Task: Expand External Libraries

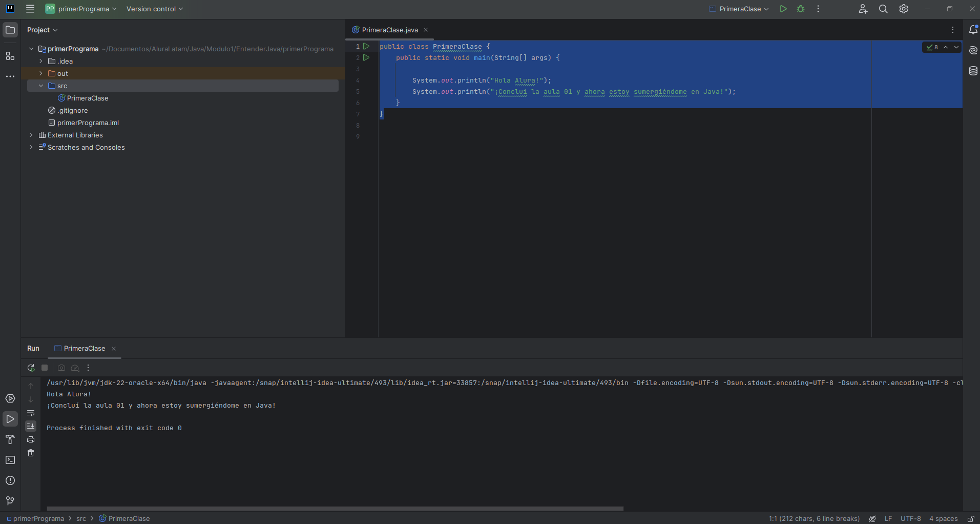Action: tap(31, 135)
